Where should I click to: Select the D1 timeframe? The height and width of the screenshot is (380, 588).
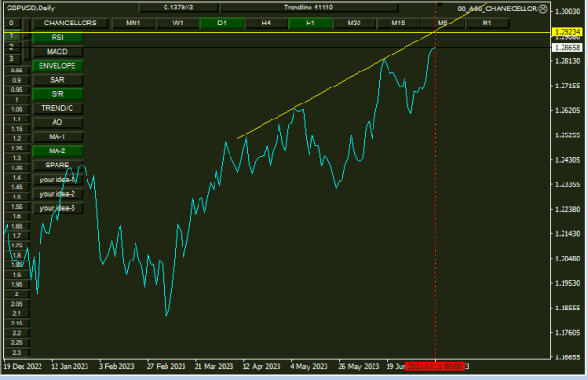click(x=222, y=24)
